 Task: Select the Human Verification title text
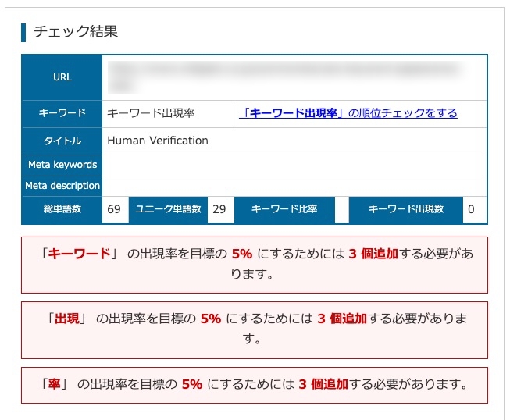(x=158, y=141)
